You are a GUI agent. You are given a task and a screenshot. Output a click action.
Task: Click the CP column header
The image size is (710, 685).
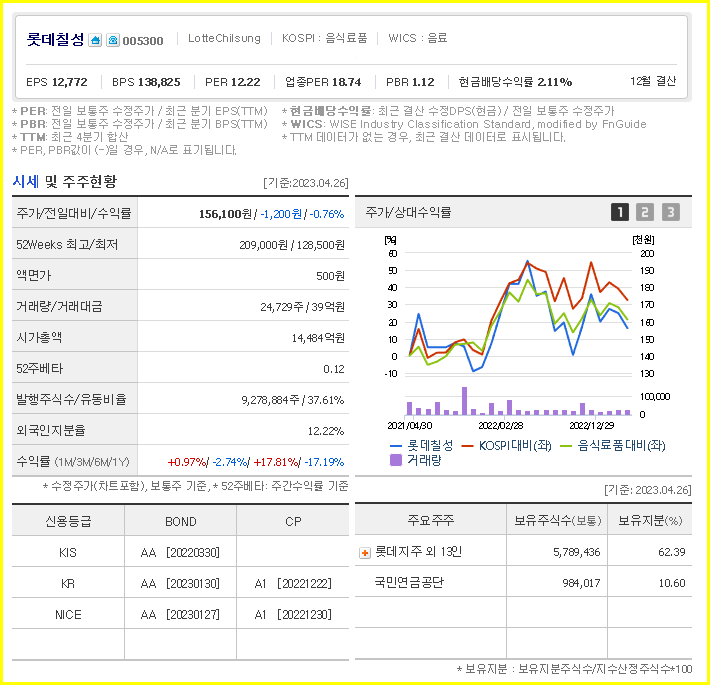pyautogui.click(x=293, y=522)
